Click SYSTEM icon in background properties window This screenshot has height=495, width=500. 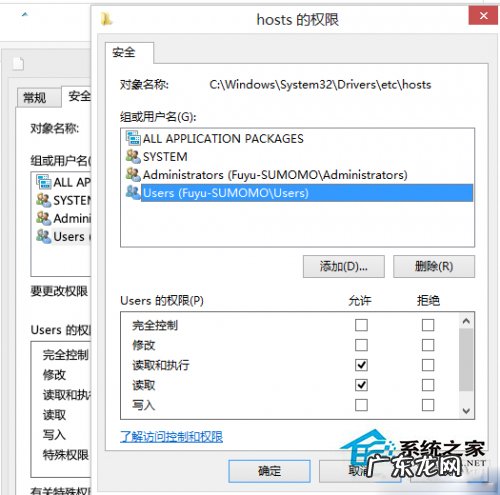click(44, 200)
